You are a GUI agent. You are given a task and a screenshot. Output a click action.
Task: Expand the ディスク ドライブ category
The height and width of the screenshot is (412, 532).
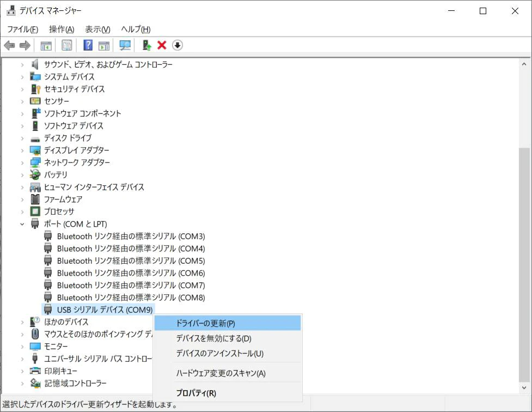pos(22,138)
